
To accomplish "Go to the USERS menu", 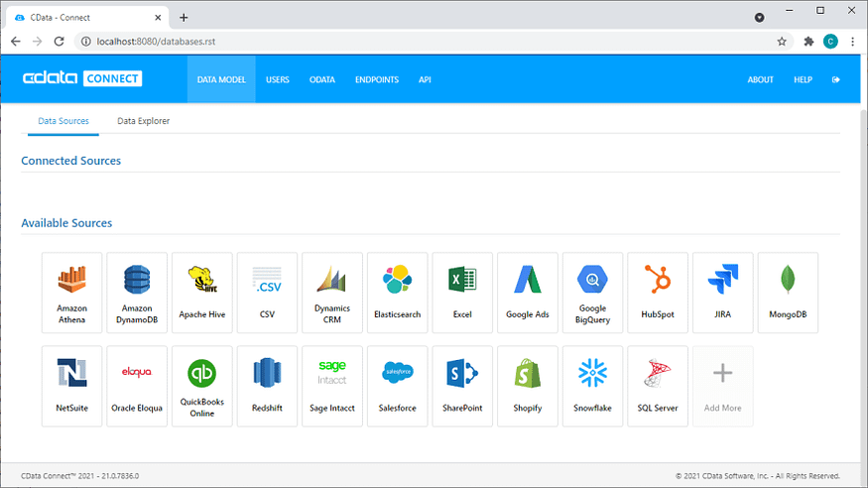I will tap(278, 79).
